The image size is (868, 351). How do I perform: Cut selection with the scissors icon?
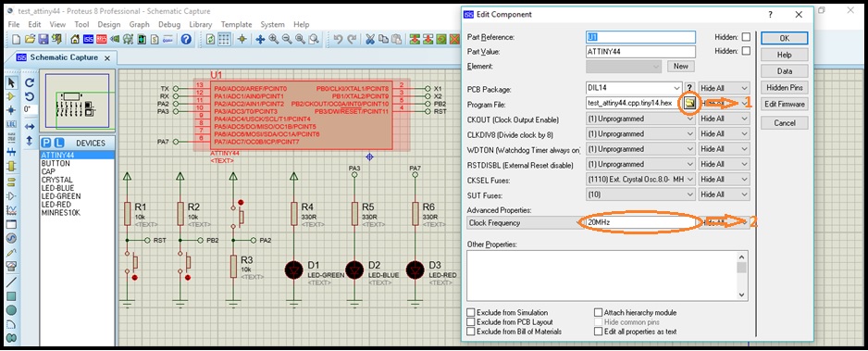coord(369,39)
